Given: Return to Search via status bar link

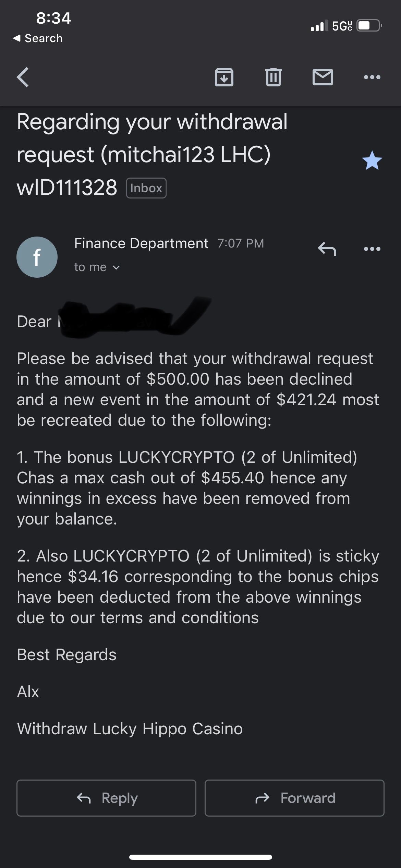Looking at the screenshot, I should [38, 38].
